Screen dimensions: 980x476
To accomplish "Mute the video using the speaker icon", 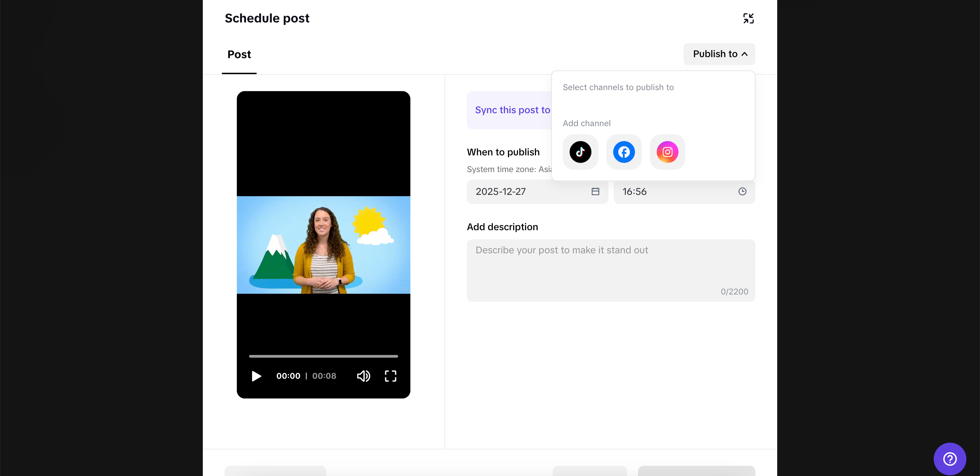I will point(363,376).
